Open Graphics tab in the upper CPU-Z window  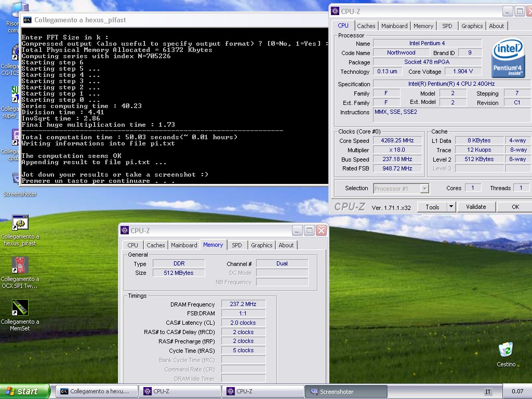[x=472, y=26]
